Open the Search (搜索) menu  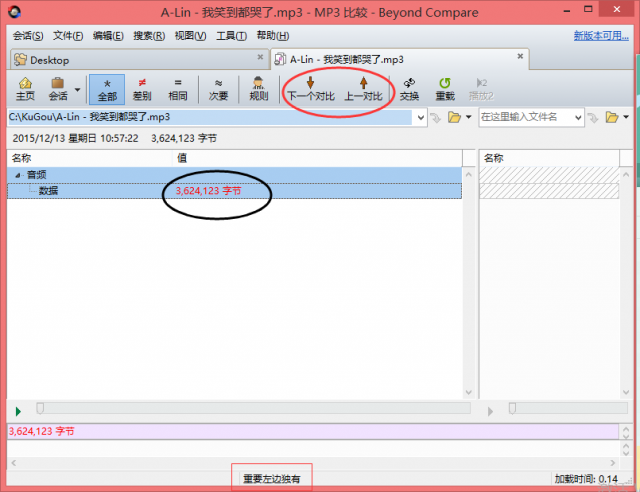click(149, 36)
